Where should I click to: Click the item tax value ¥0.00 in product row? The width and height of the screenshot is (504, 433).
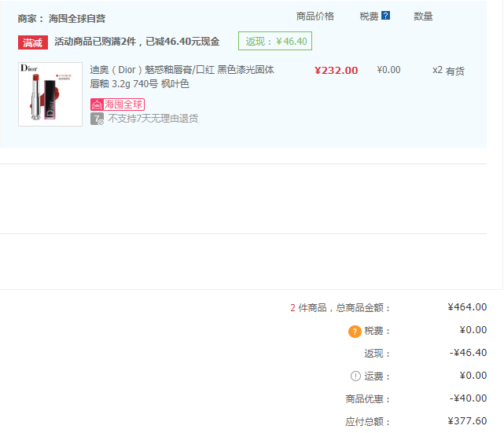pos(388,70)
